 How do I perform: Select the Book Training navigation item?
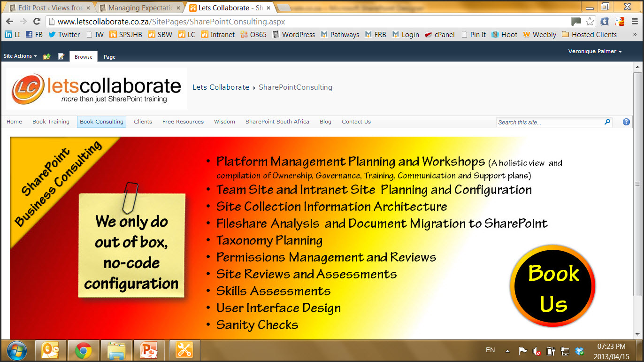(51, 122)
